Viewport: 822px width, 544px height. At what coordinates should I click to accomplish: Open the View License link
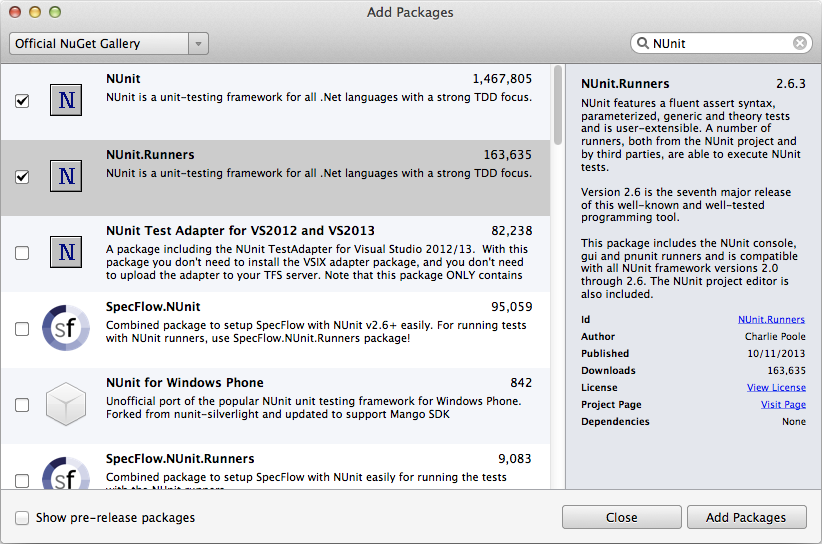pyautogui.click(x=776, y=387)
